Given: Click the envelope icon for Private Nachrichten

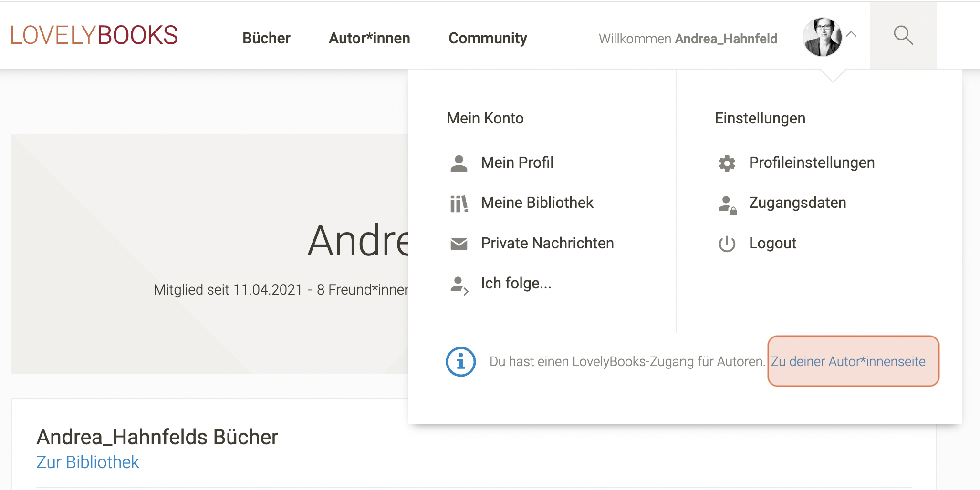Looking at the screenshot, I should pyautogui.click(x=459, y=244).
